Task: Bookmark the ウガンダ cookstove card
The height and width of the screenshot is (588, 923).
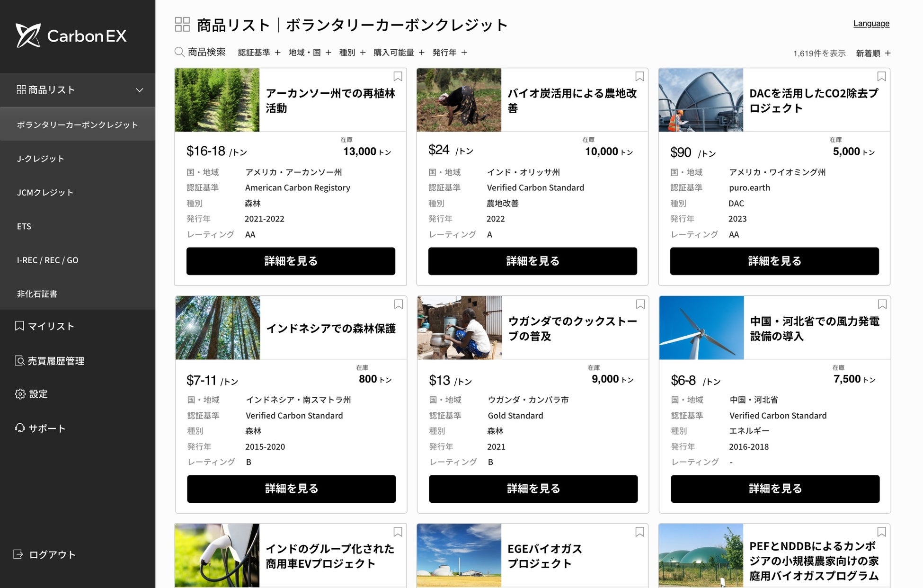Action: pos(640,304)
